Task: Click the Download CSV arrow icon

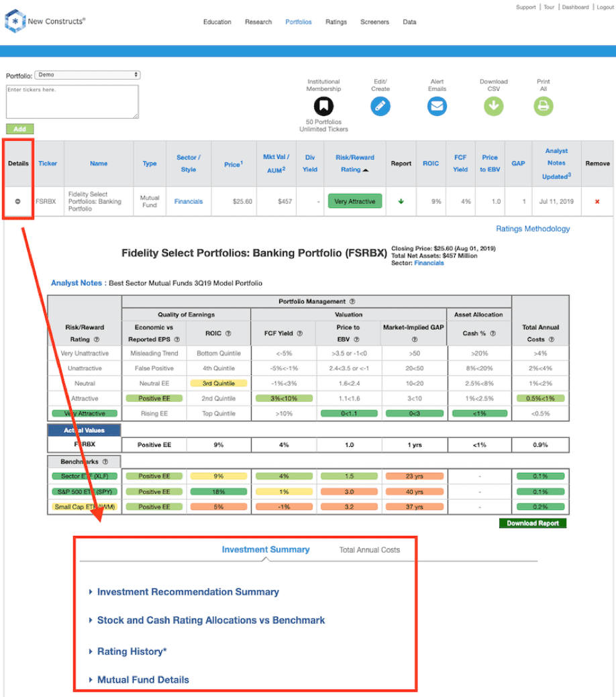Action: point(494,106)
